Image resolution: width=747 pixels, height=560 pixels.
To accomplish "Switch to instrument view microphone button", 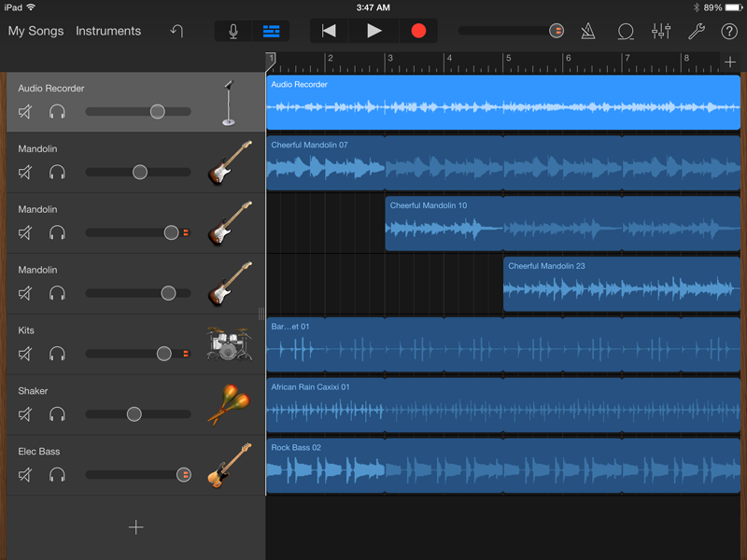I will pos(233,31).
